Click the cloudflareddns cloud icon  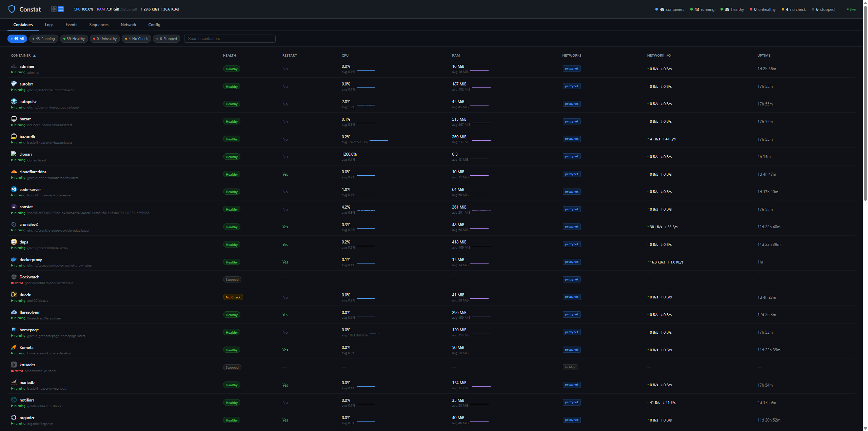point(14,172)
